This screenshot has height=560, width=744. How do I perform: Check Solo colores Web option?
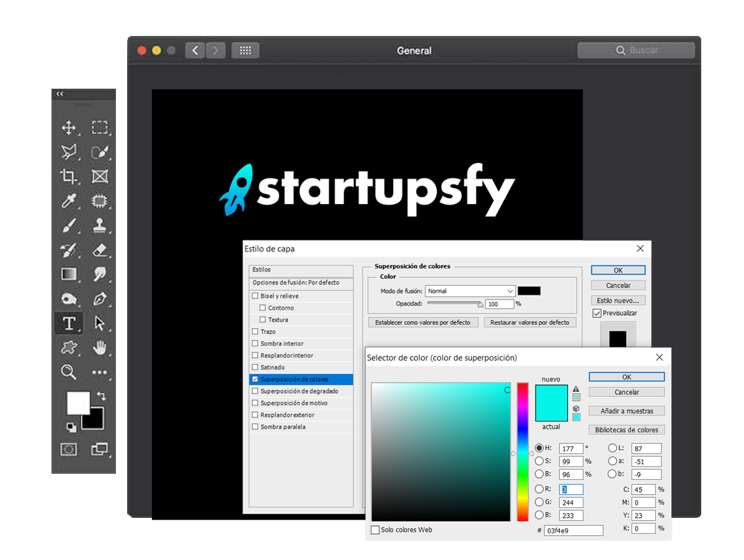(x=375, y=530)
